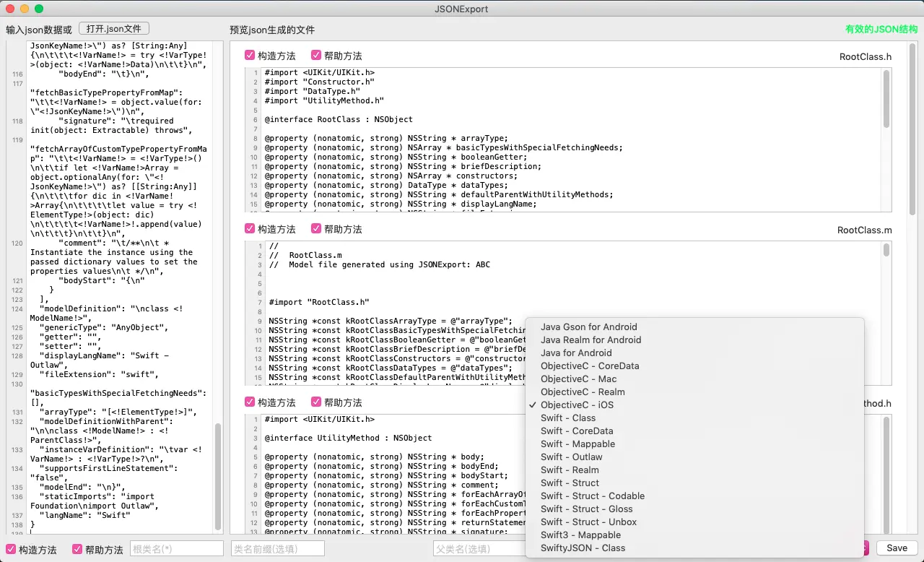This screenshot has width=924, height=562.
Task: Open a .json file with 打开.json文件 button
Action: coord(114,28)
